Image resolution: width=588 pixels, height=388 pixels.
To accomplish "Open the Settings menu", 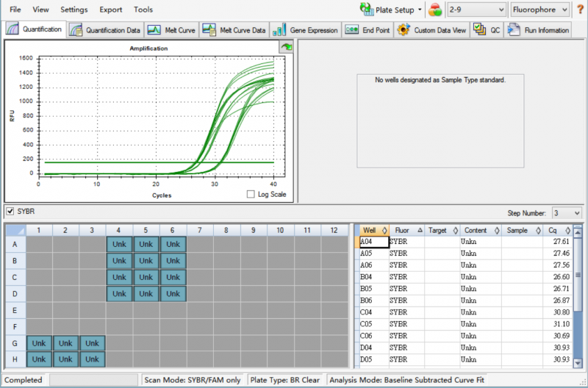I will tap(73, 10).
